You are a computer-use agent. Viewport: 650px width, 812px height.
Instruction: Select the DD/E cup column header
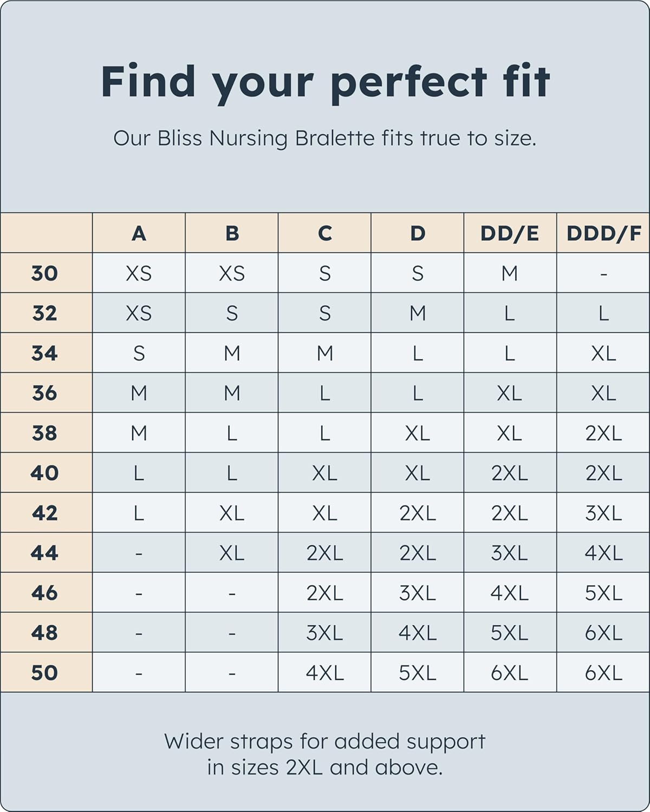510,233
